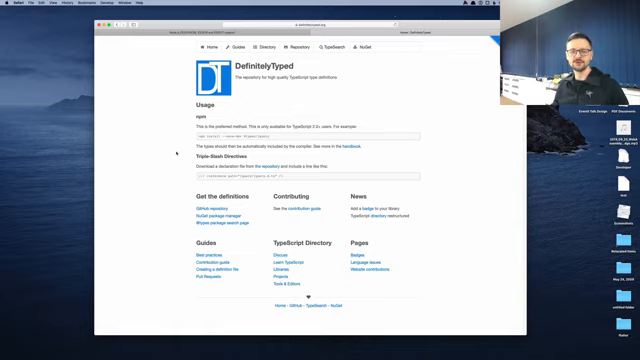The height and width of the screenshot is (360, 640).
Task: Click the badge link under News
Action: point(368,209)
